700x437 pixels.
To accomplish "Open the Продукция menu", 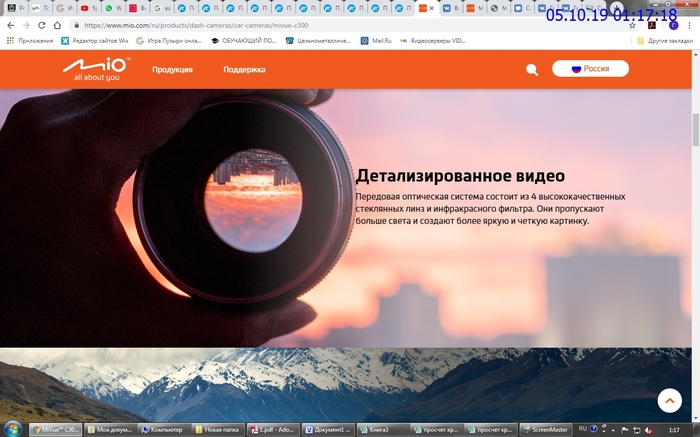I will click(172, 70).
